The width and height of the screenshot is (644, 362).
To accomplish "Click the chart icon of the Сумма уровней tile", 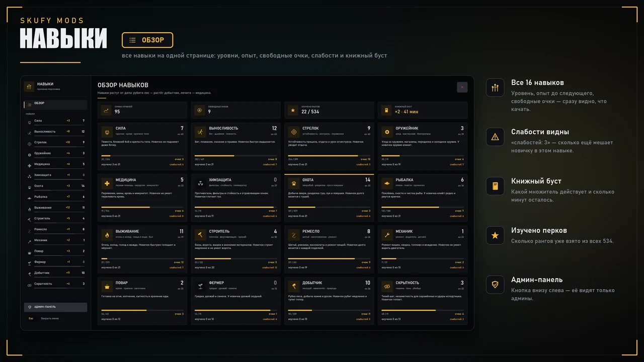I will click(106, 111).
